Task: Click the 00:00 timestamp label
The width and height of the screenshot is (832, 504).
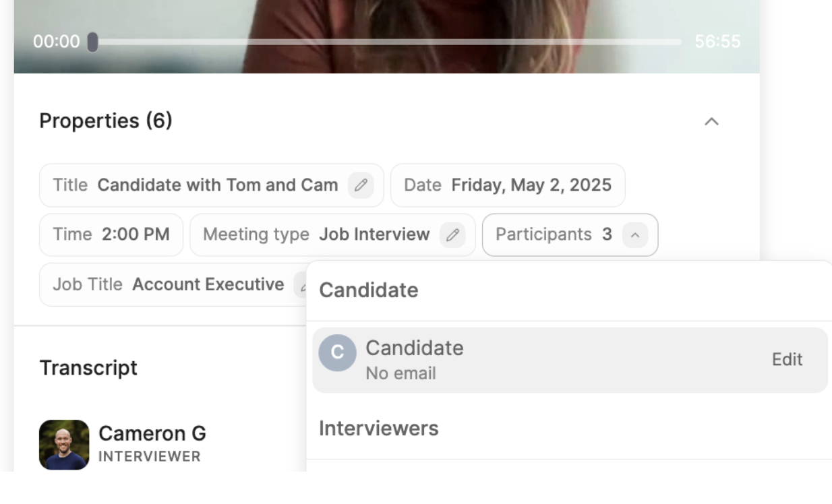Action: (57, 41)
